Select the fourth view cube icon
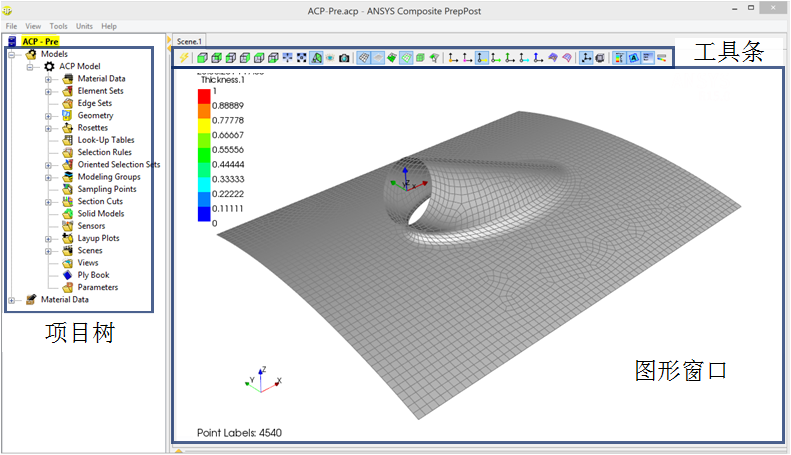 (245, 58)
